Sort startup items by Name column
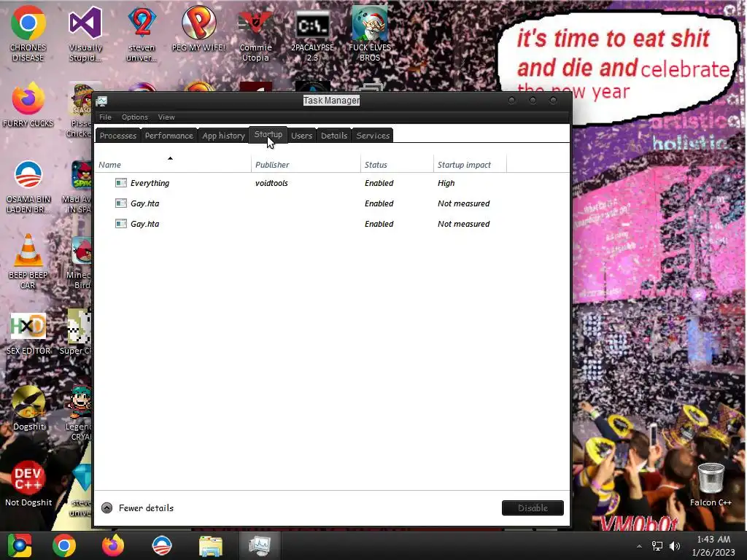 click(x=172, y=164)
